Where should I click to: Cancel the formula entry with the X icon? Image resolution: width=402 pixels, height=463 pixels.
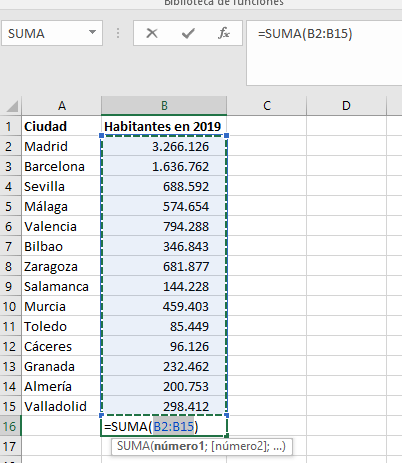click(x=152, y=33)
